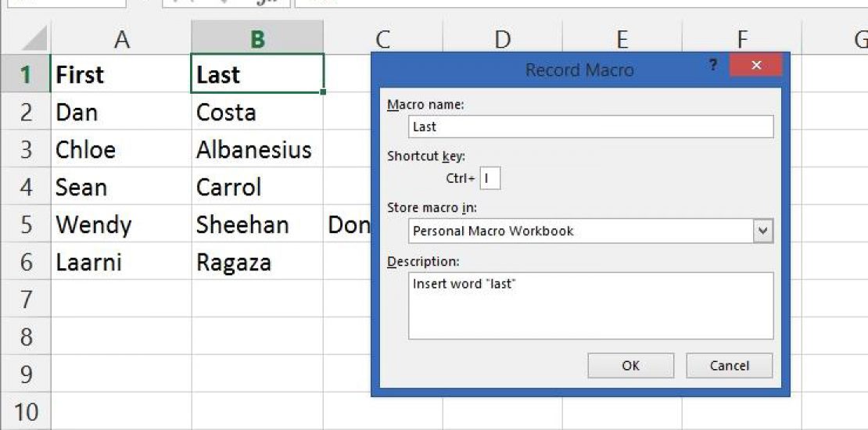This screenshot has width=868, height=430.
Task: Select row 10 header
Action: pyautogui.click(x=26, y=411)
